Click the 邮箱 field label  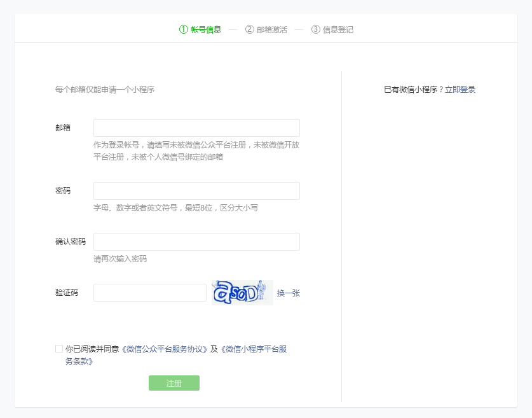63,128
